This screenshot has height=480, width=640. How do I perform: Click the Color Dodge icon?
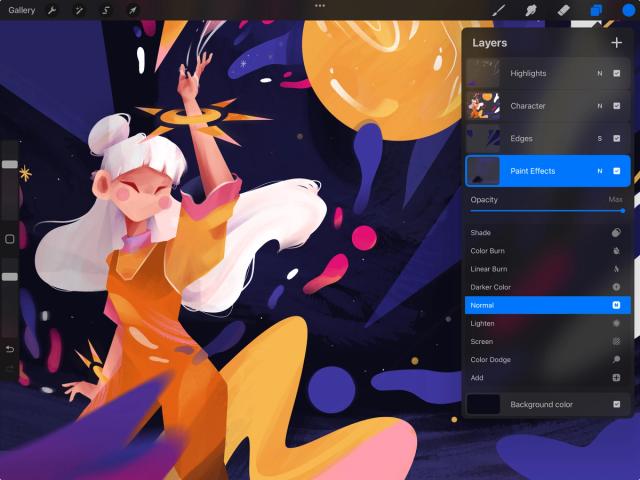[616, 360]
